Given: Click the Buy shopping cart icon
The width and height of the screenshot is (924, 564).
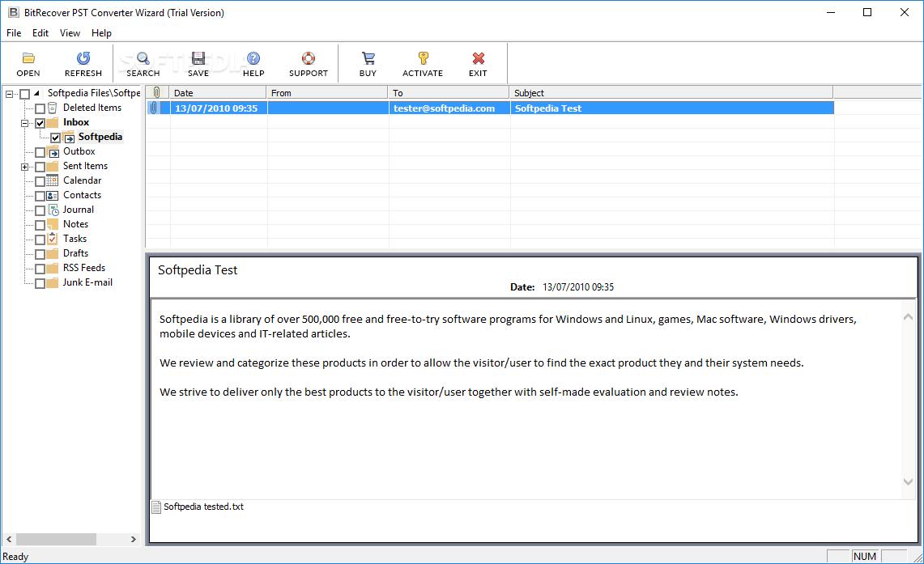Looking at the screenshot, I should 368,58.
